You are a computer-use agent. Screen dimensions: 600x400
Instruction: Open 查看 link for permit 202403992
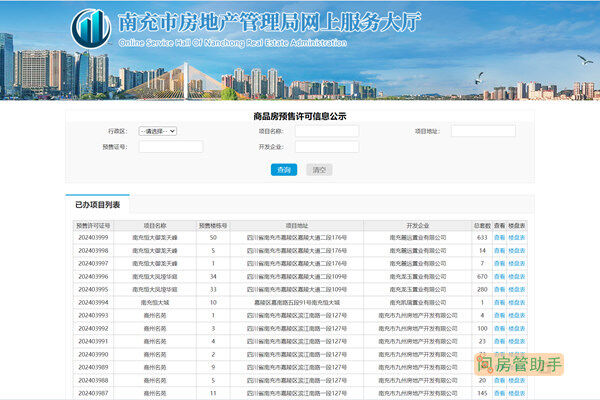(x=499, y=328)
